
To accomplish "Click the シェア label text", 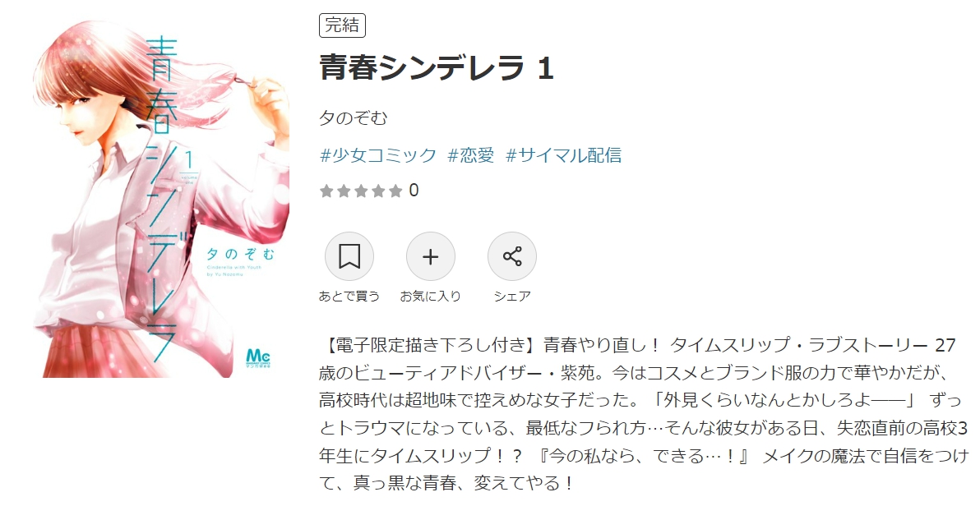I will pos(512,296).
